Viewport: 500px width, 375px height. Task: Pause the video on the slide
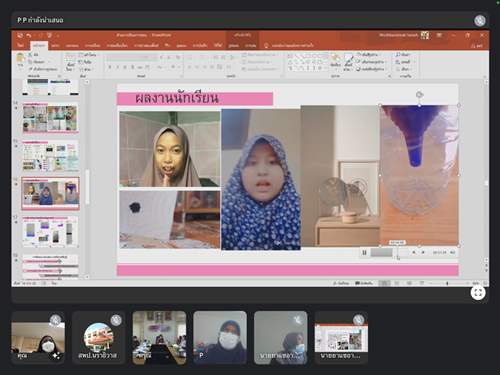tap(364, 253)
